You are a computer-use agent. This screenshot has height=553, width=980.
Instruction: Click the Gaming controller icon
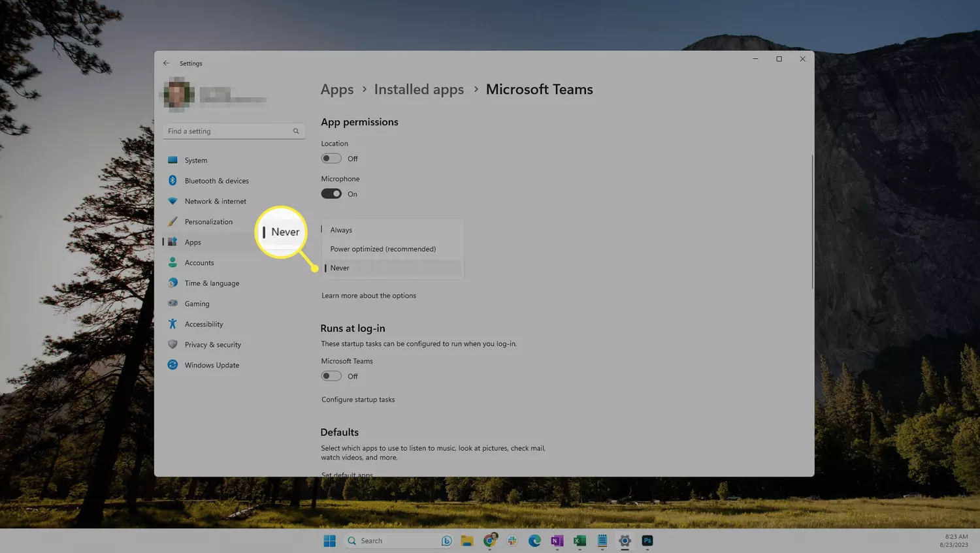172,303
